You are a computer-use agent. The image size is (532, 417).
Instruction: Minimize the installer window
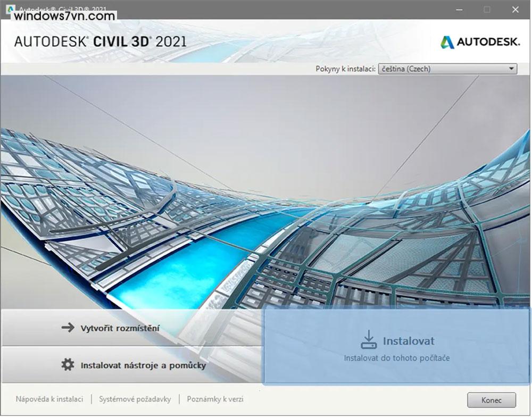459,9
